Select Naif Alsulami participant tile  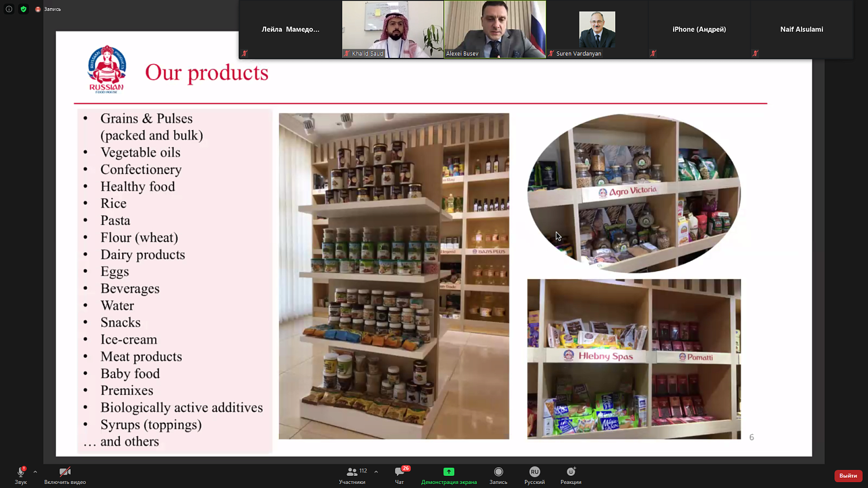pos(801,29)
